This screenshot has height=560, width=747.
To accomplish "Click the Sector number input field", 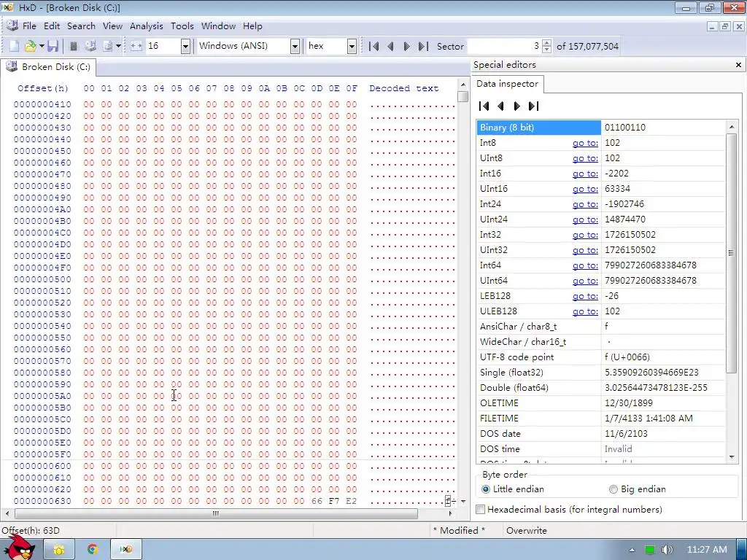I will (504, 46).
